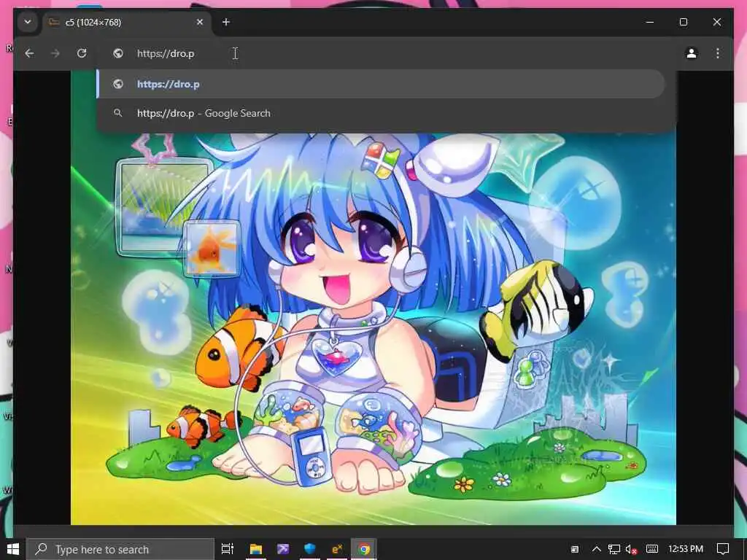Open the orange 'ex' app on taskbar
747x560 pixels.
[337, 550]
